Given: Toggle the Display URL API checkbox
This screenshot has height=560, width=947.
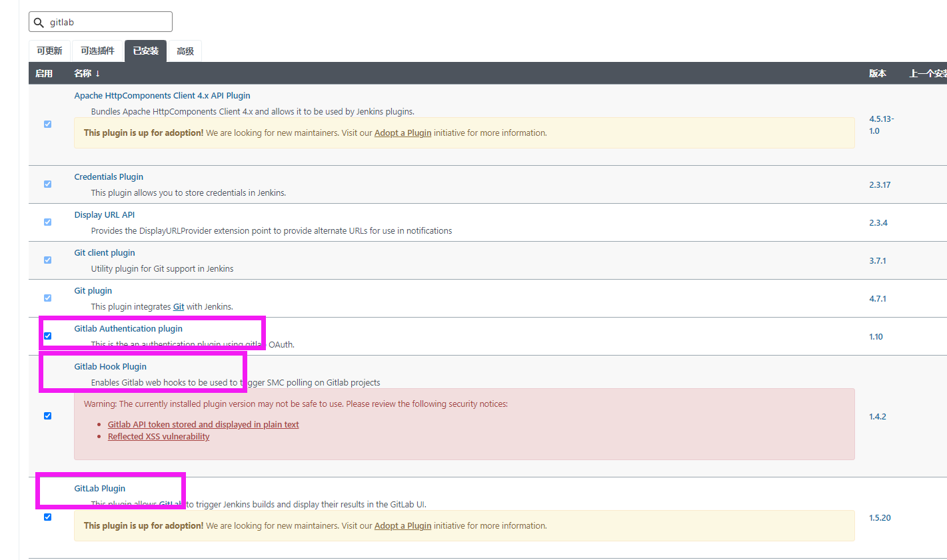Looking at the screenshot, I should tap(47, 222).
